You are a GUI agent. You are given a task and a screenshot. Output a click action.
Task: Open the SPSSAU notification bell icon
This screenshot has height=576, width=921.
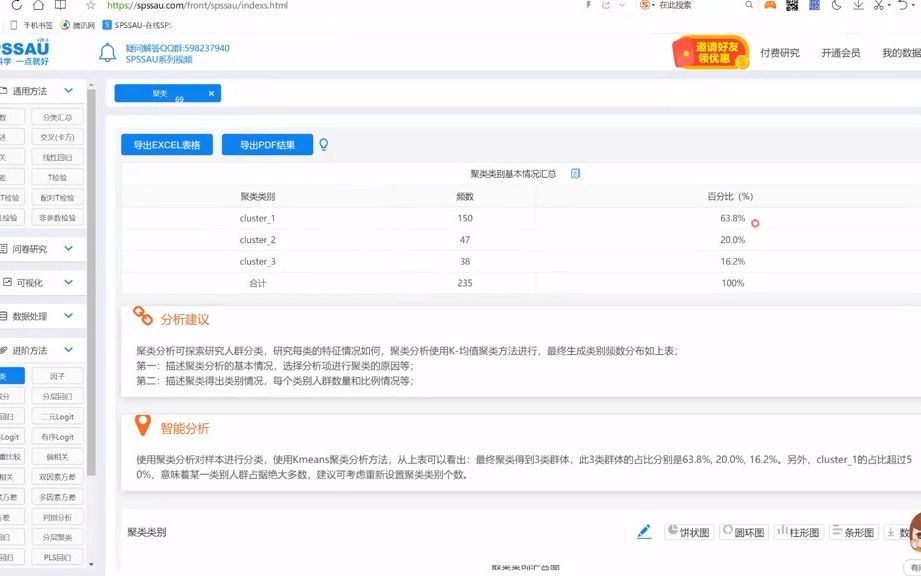click(x=107, y=52)
